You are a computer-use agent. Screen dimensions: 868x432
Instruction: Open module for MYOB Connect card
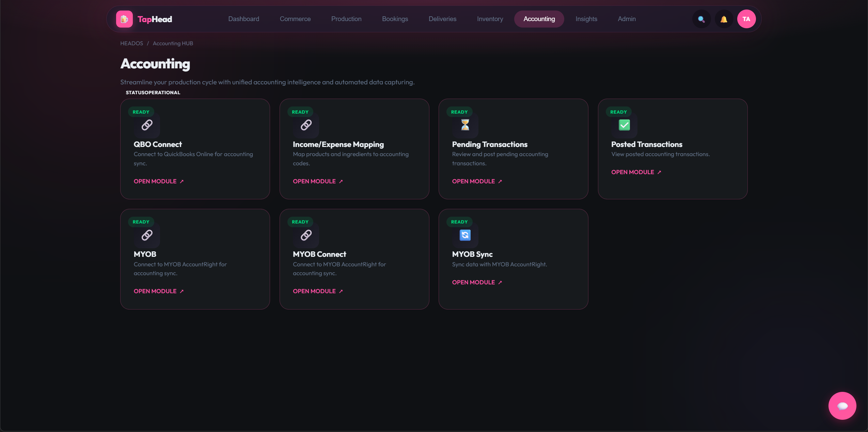[x=317, y=291]
